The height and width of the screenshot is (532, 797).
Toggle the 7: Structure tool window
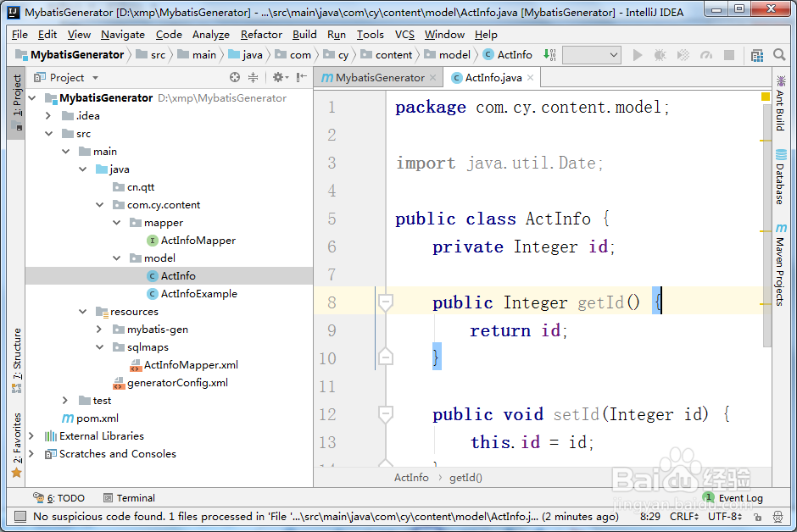click(17, 360)
